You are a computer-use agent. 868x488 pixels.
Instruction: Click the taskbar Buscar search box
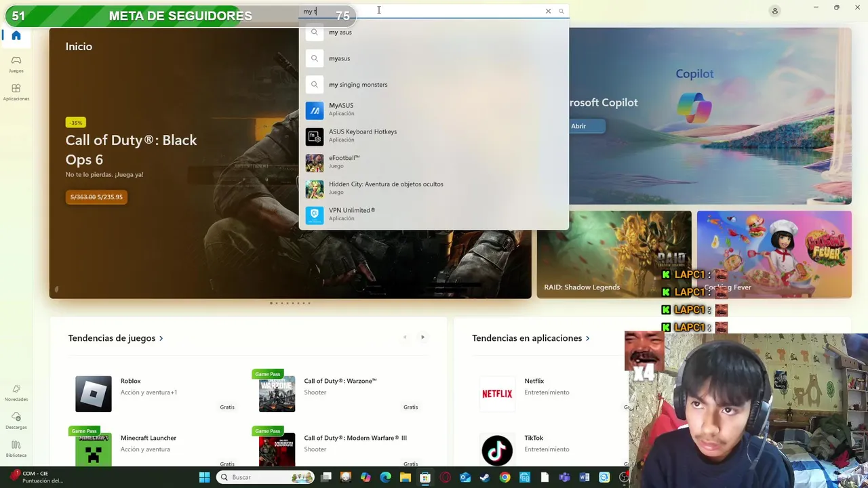tap(266, 477)
